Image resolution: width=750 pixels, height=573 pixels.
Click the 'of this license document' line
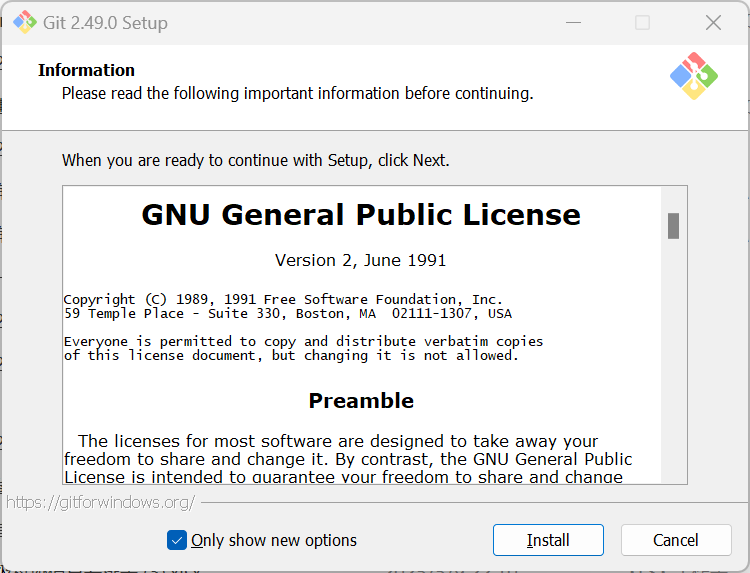pyautogui.click(x=291, y=356)
